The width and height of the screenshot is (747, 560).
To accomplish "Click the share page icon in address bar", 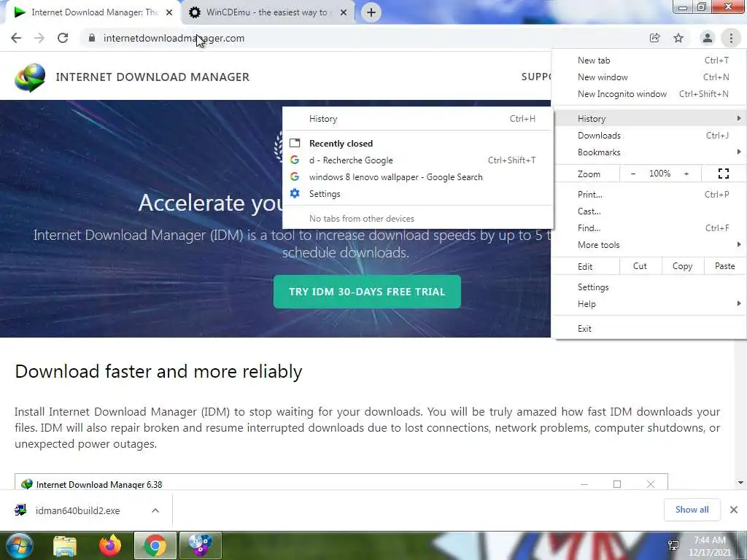I will point(654,38).
